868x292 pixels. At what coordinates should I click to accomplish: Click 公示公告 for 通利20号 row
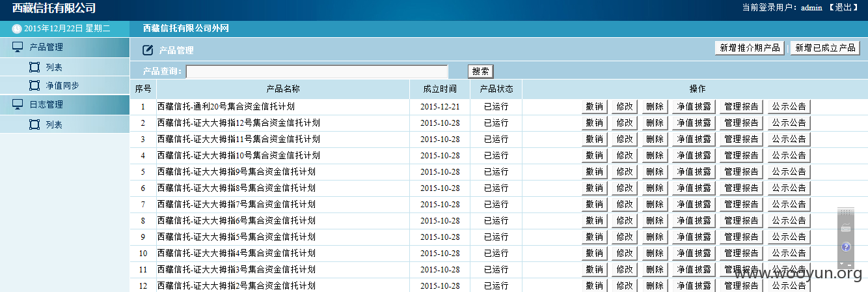789,106
